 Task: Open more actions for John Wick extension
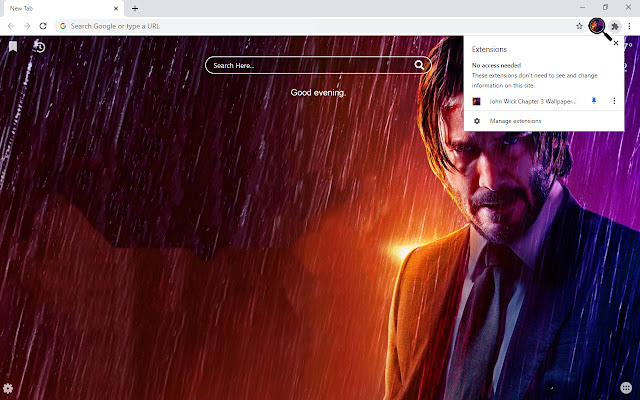[614, 101]
